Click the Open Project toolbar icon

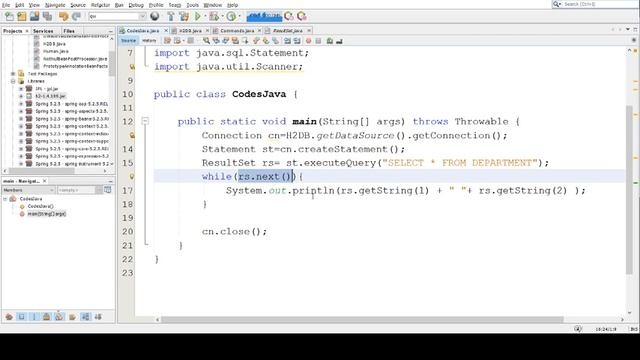click(x=35, y=16)
